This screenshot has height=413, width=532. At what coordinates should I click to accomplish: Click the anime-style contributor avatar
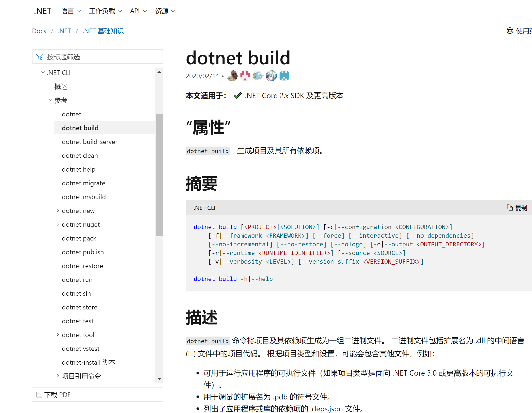pyautogui.click(x=271, y=76)
